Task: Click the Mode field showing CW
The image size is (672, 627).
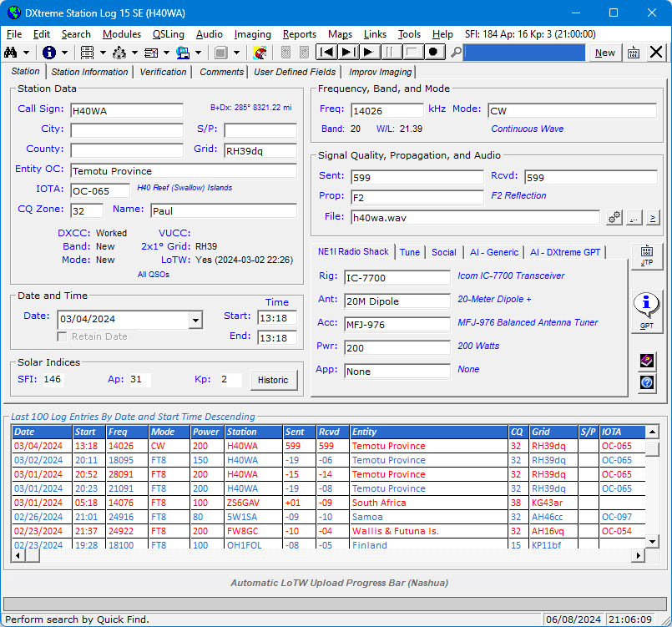Action: [572, 110]
